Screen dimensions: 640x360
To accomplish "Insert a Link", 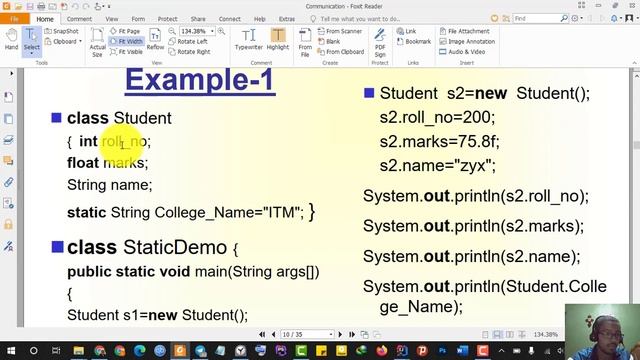I will pyautogui.click(x=407, y=31).
